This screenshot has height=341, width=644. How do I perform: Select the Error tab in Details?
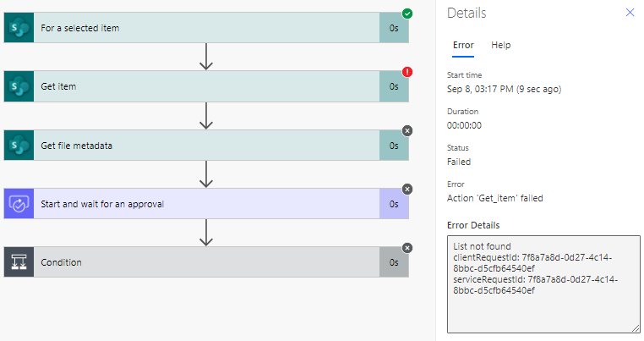point(463,45)
